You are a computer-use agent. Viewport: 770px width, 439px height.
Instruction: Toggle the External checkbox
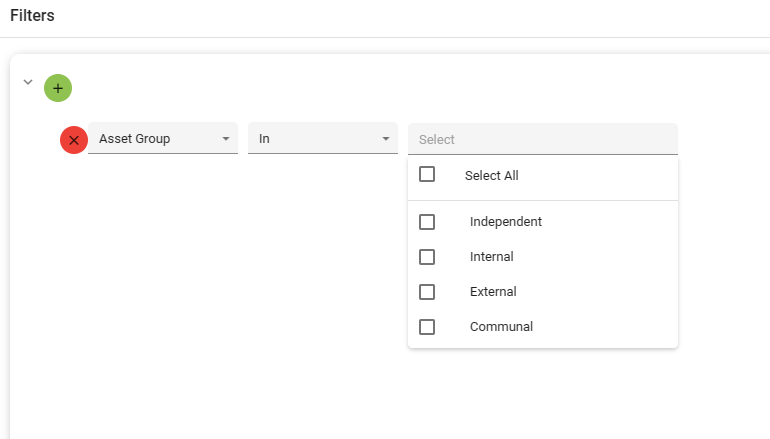click(427, 292)
